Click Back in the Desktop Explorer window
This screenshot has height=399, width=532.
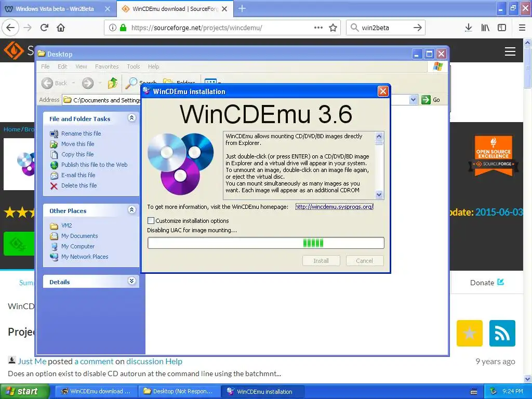54,83
